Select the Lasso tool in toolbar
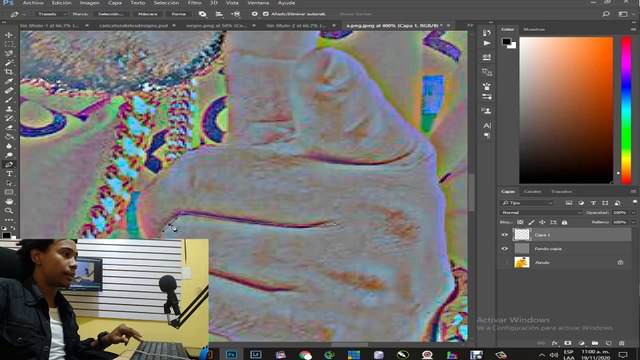The height and width of the screenshot is (360, 640). click(x=9, y=53)
